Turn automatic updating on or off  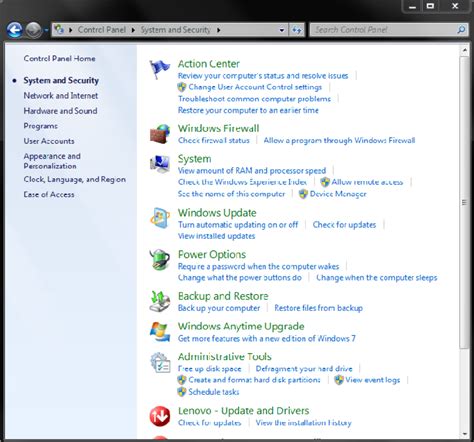pyautogui.click(x=238, y=225)
